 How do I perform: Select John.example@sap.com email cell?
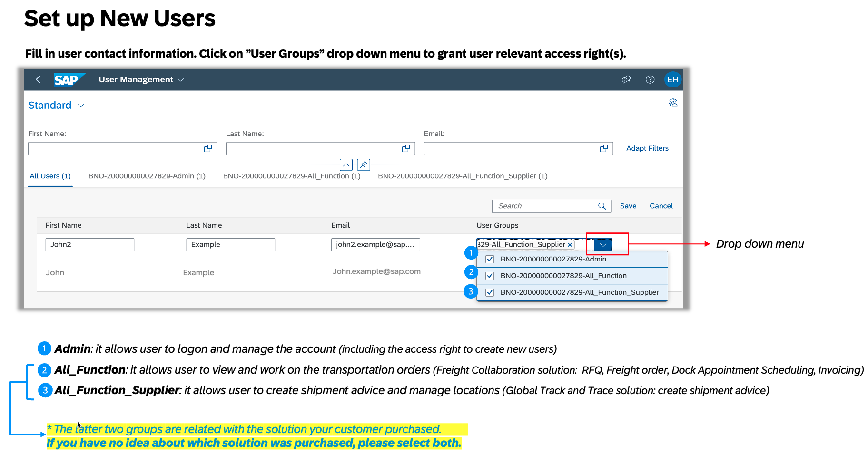click(376, 271)
